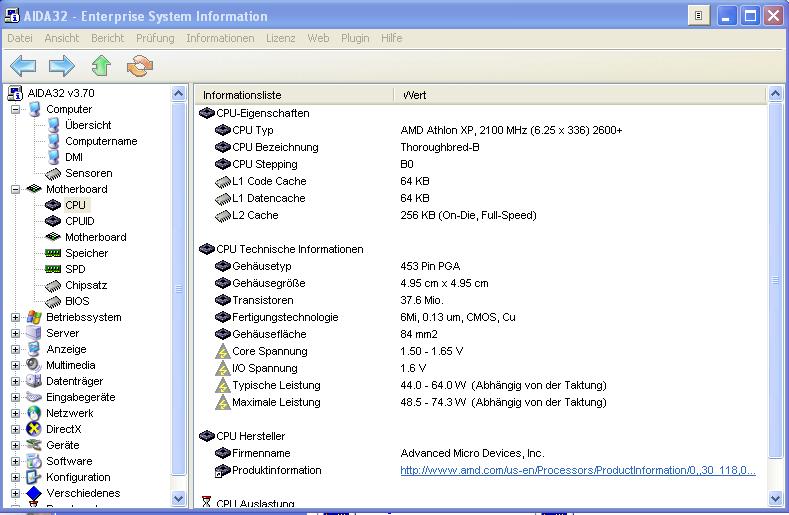
Task: Click the BIOS chip icon
Action: (x=53, y=302)
